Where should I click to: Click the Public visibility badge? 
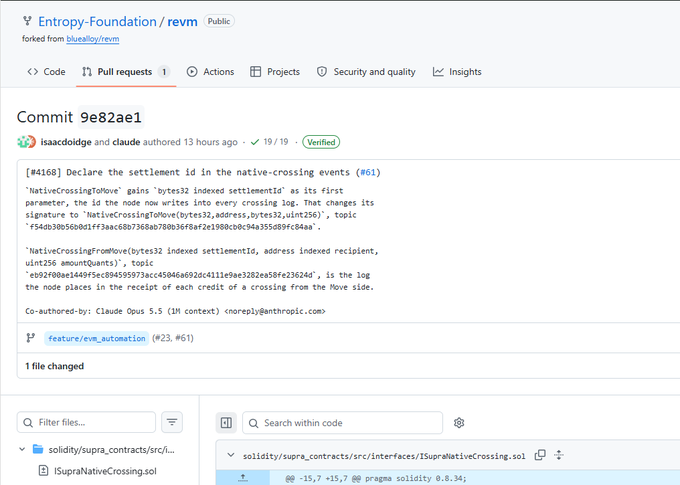click(219, 21)
